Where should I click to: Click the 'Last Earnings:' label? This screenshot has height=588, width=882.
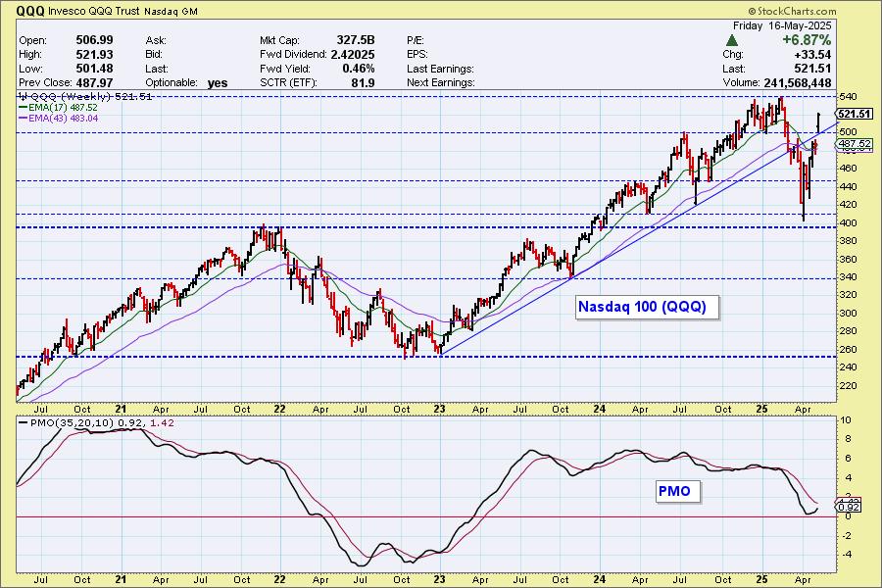tap(440, 69)
